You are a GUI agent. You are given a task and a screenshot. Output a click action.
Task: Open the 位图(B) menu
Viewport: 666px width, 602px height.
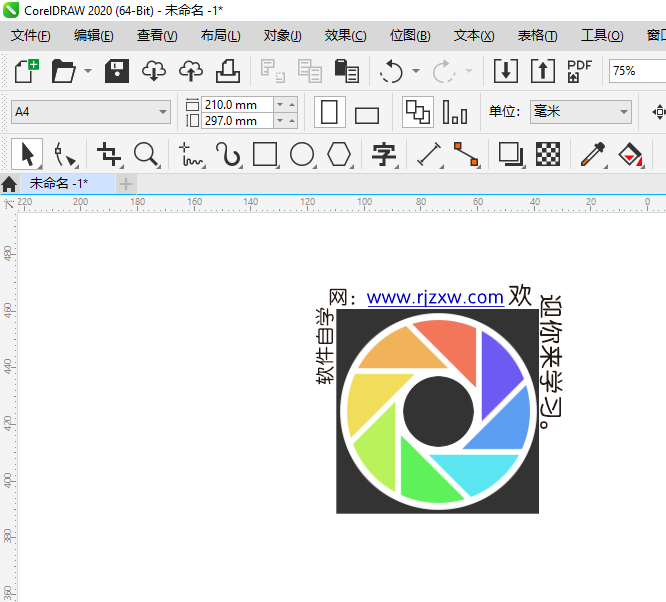[410, 36]
